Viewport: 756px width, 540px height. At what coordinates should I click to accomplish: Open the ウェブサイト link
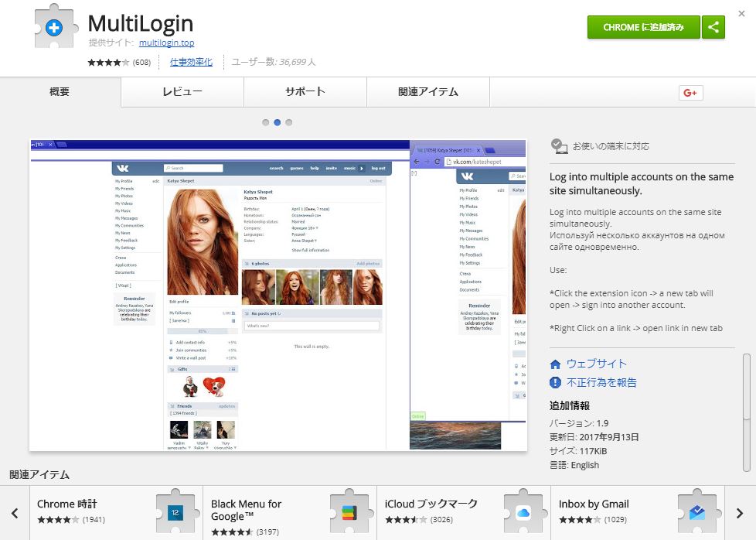(597, 364)
